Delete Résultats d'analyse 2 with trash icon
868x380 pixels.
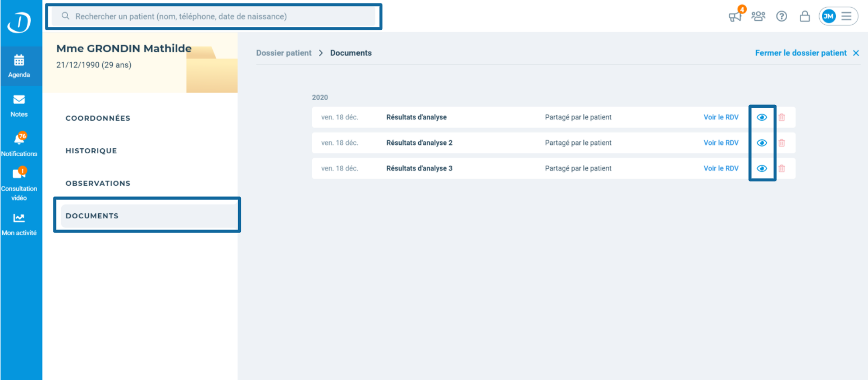click(x=782, y=143)
